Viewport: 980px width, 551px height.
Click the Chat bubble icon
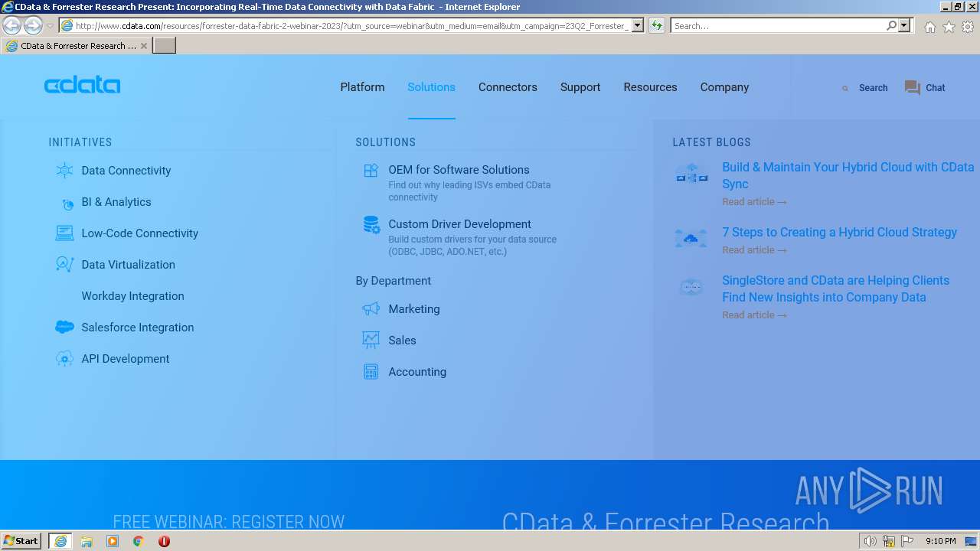912,88
